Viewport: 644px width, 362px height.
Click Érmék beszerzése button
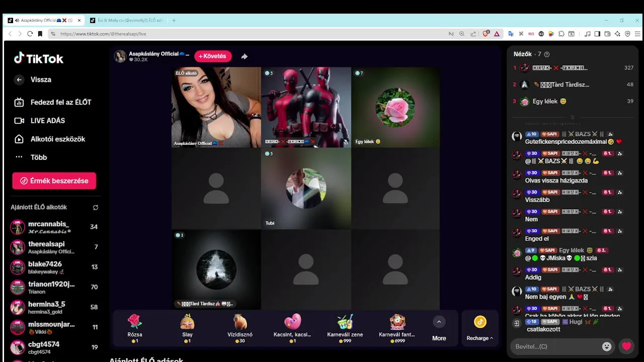pyautogui.click(x=54, y=181)
